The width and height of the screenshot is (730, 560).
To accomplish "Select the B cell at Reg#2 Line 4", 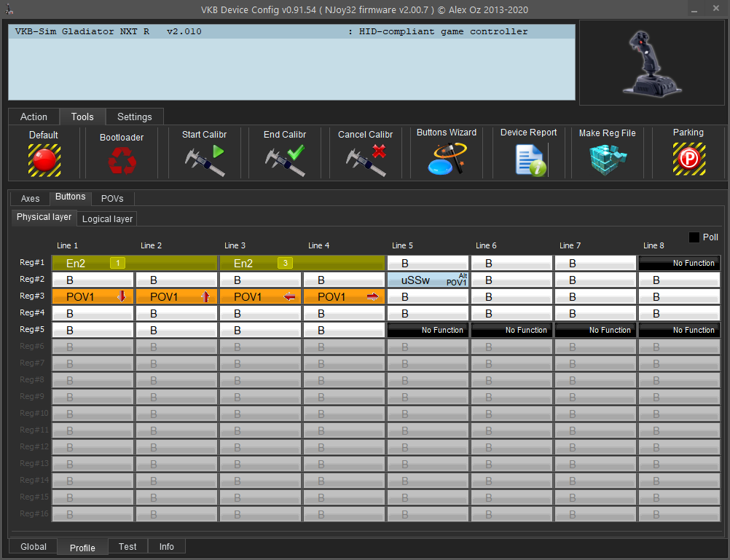I will (x=345, y=280).
